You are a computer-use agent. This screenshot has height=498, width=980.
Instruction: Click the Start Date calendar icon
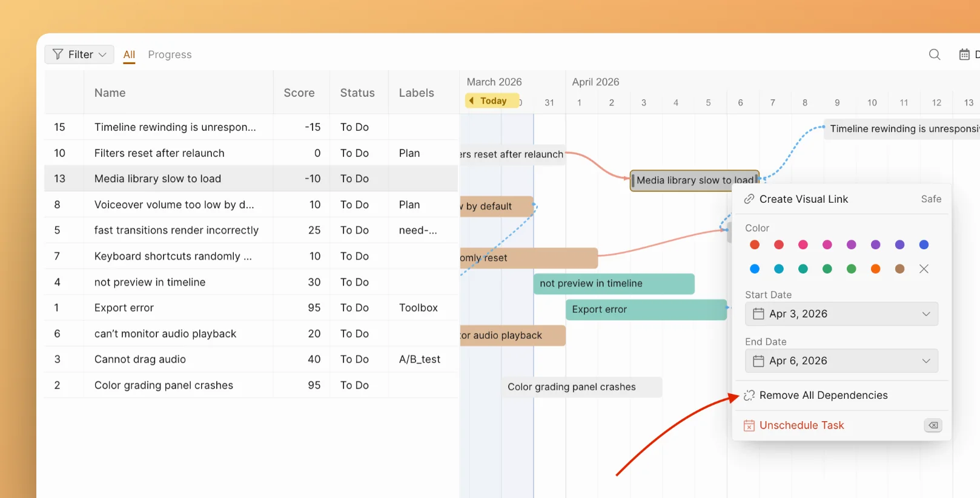[758, 313]
